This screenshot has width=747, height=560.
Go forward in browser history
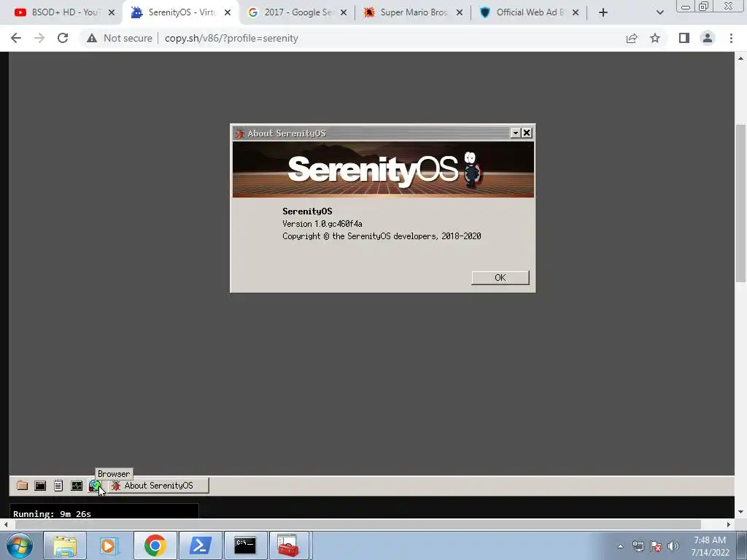pyautogui.click(x=39, y=38)
